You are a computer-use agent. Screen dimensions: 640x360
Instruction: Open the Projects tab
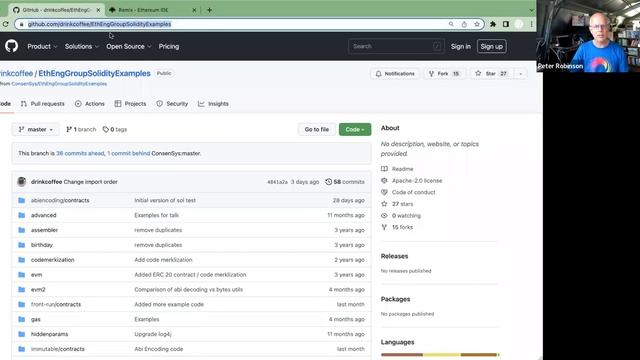pos(130,104)
